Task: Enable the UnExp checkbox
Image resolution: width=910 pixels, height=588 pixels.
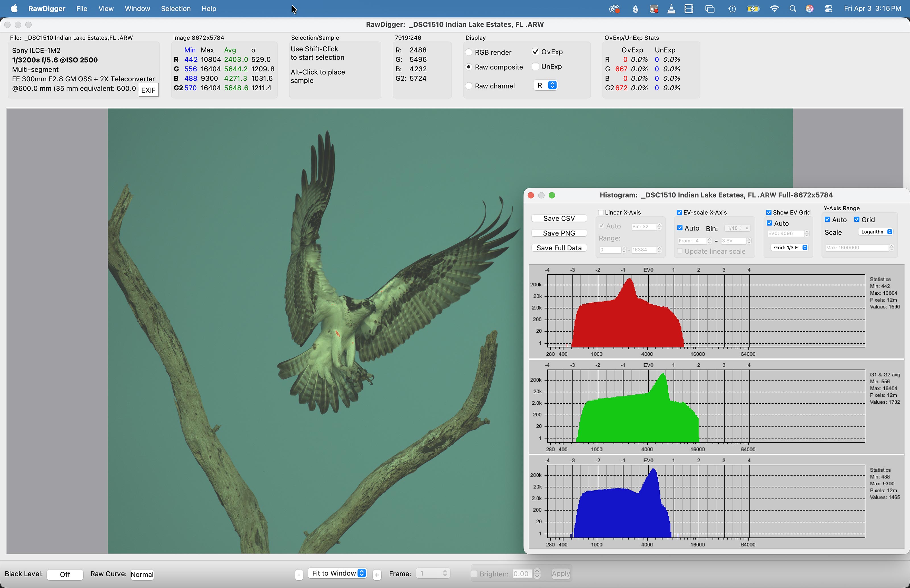Action: (x=535, y=67)
